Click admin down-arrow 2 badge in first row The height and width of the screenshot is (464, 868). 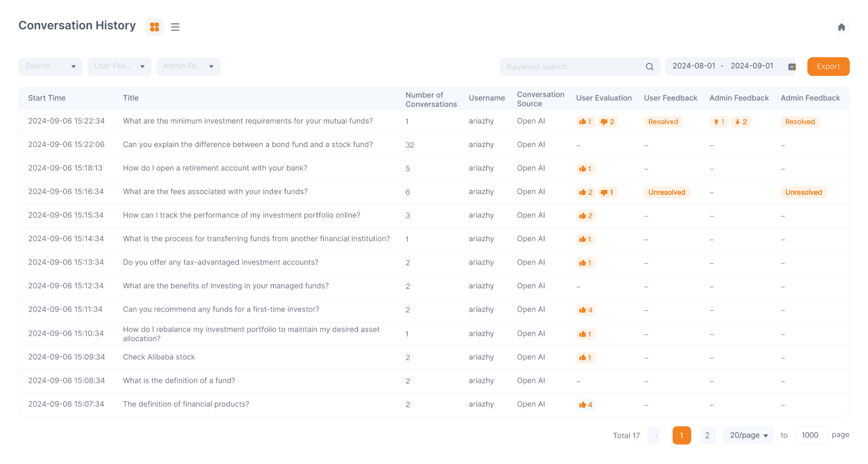(x=741, y=122)
